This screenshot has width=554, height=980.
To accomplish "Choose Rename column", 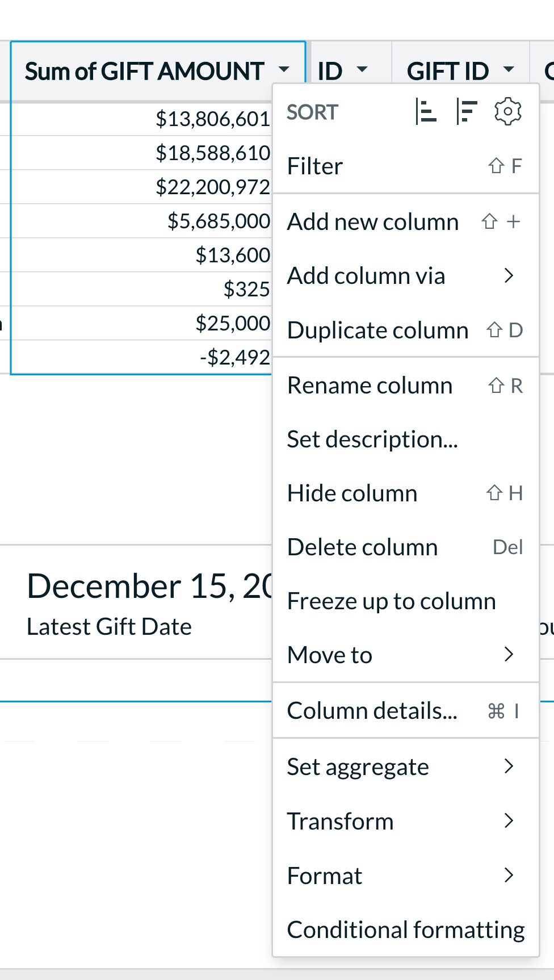I will point(405,386).
